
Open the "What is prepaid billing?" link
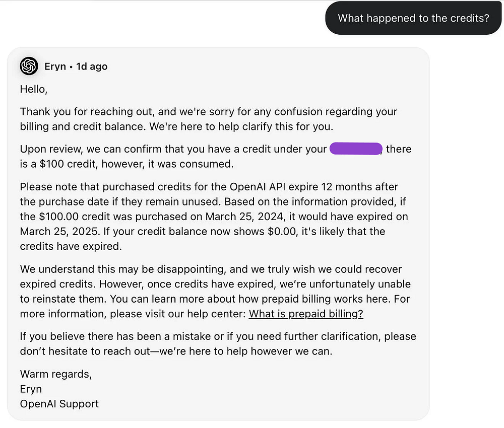point(306,314)
